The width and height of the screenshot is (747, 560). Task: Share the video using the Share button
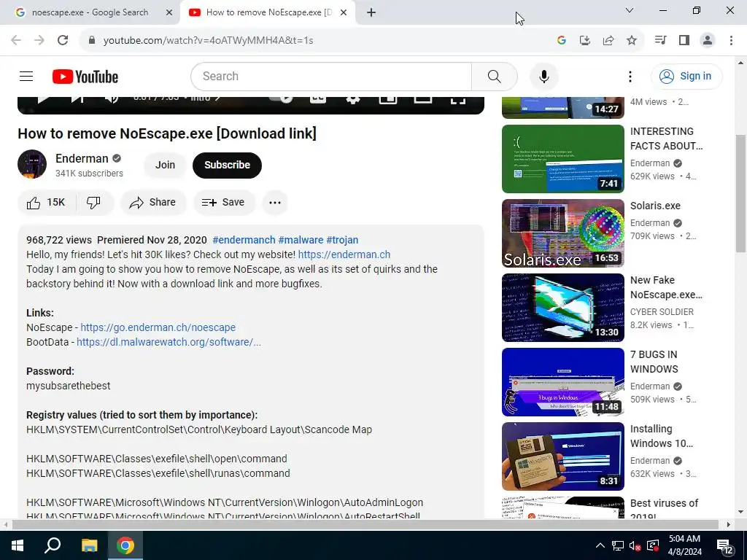point(153,203)
